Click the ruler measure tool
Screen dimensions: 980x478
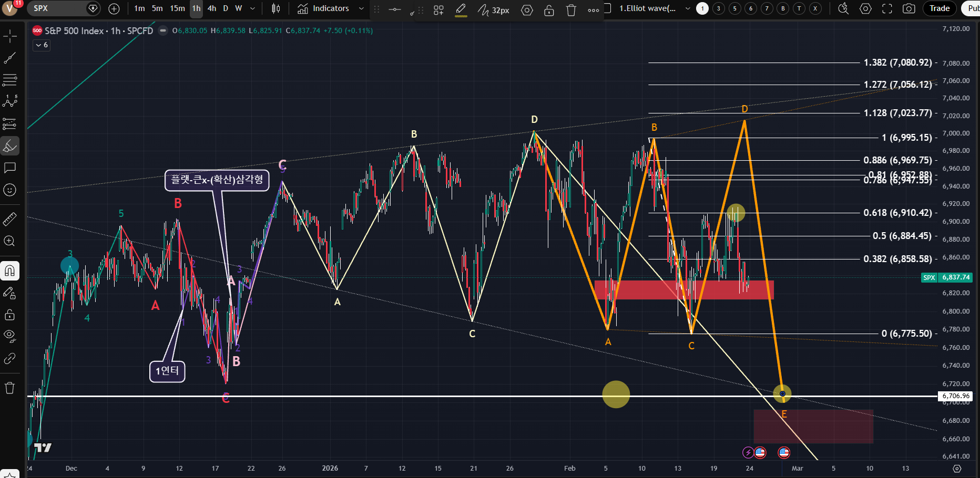click(x=10, y=219)
